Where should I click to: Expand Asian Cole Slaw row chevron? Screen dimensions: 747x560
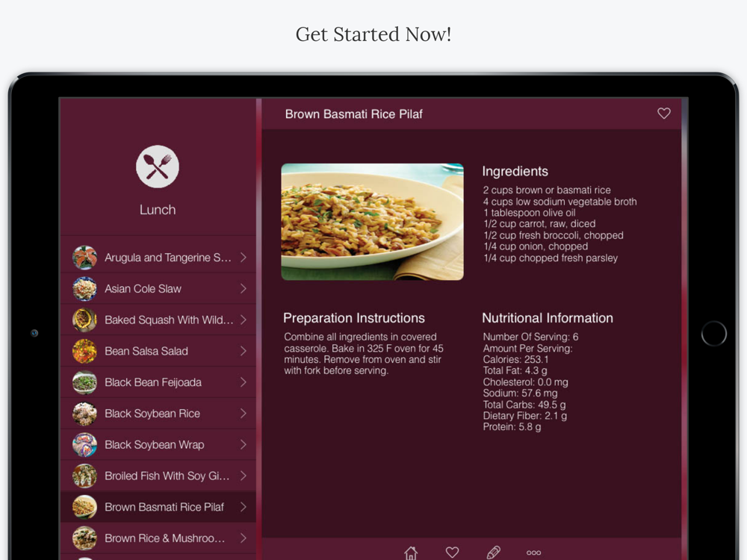point(244,288)
